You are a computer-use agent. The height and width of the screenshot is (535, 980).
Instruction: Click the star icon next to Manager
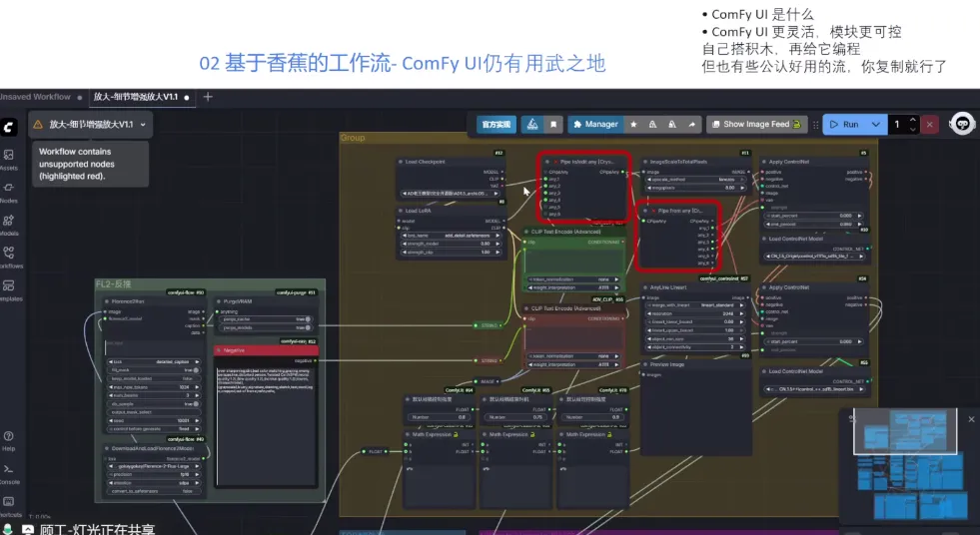click(x=633, y=124)
